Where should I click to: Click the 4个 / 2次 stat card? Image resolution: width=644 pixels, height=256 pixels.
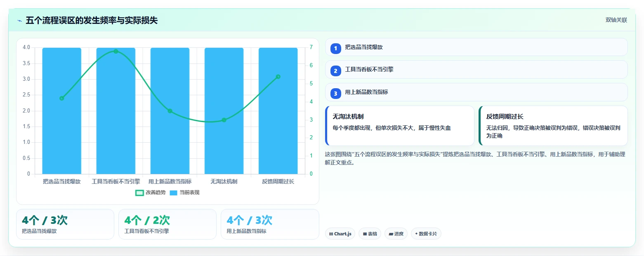(167, 224)
